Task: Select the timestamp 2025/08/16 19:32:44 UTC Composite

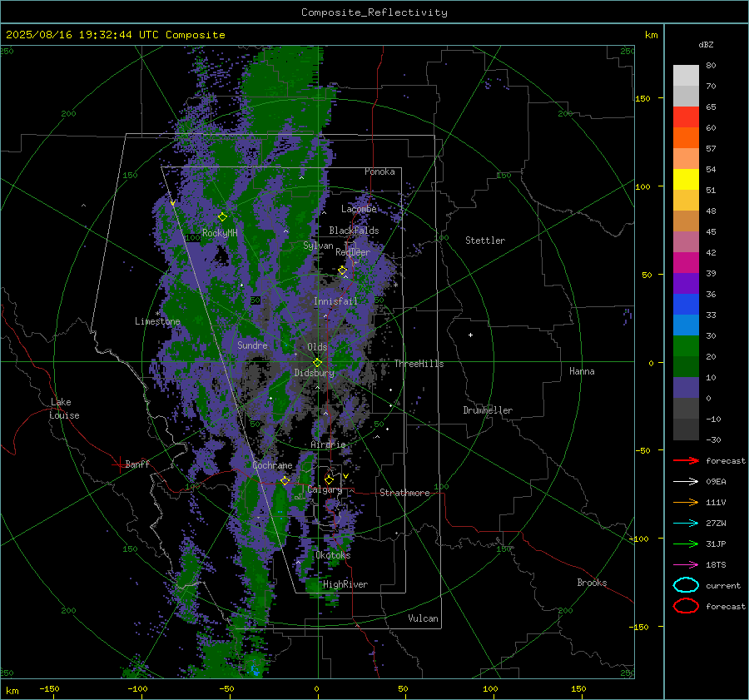Action: pos(115,35)
